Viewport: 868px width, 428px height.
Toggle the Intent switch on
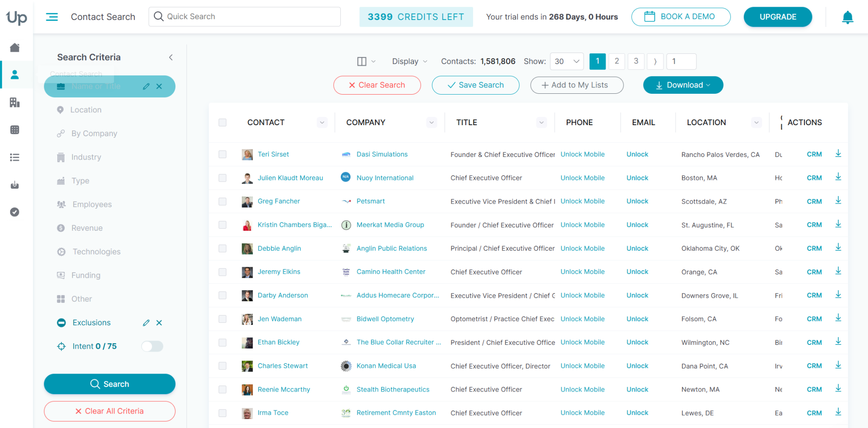pos(152,347)
